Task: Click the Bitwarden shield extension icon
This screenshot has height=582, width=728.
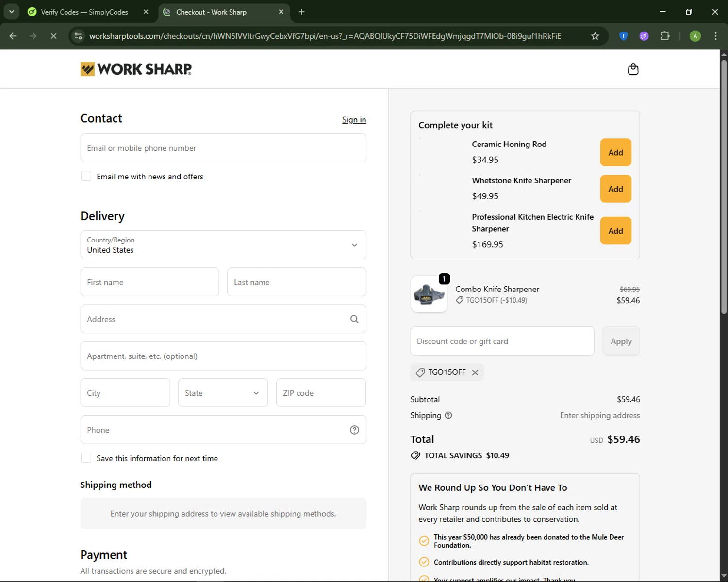Action: point(624,36)
